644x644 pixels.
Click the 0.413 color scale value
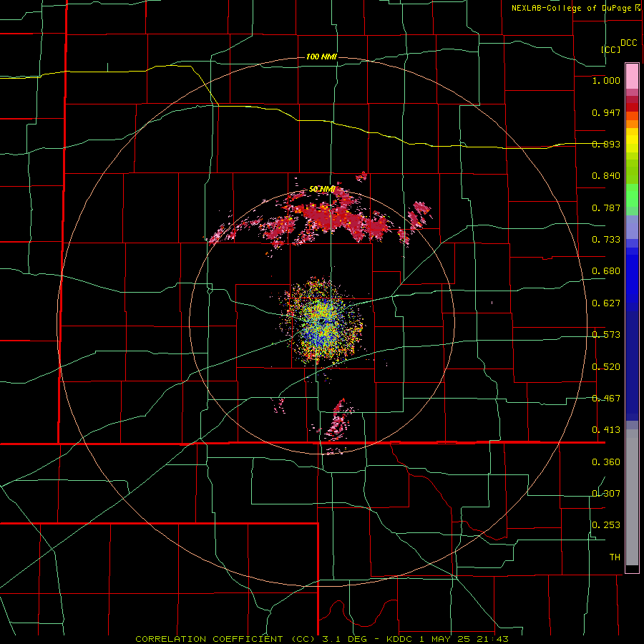click(606, 430)
